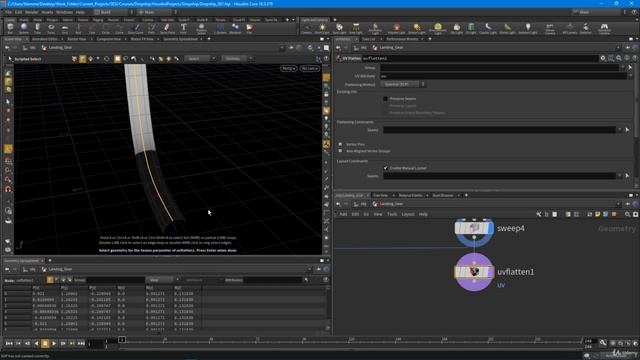Open network editor Layout menu

click(408, 214)
